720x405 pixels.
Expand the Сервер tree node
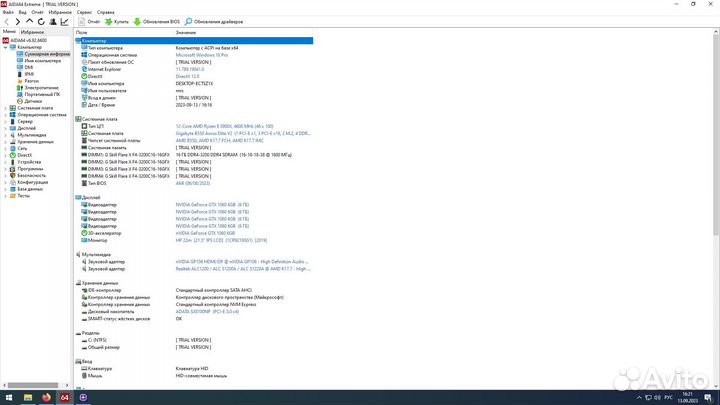pyautogui.click(x=6, y=122)
